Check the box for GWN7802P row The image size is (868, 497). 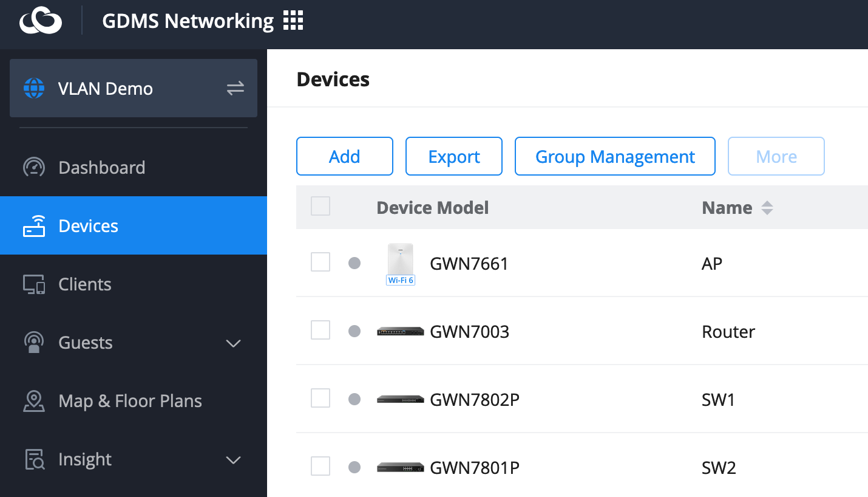(x=320, y=399)
